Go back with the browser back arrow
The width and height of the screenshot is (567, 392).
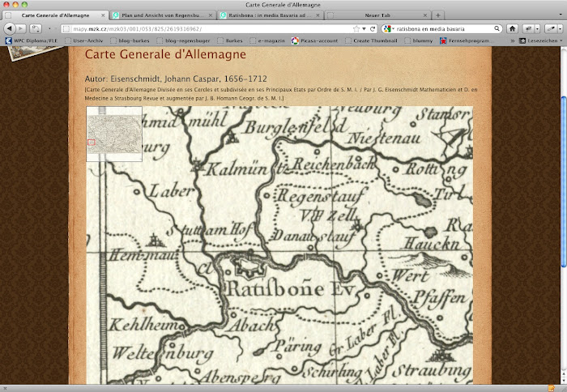[10, 28]
